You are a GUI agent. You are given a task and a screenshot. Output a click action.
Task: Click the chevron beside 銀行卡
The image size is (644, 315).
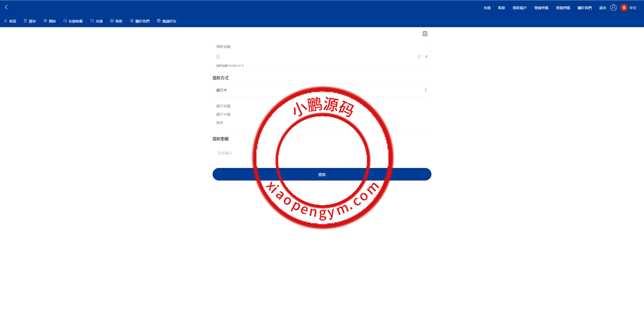(425, 90)
